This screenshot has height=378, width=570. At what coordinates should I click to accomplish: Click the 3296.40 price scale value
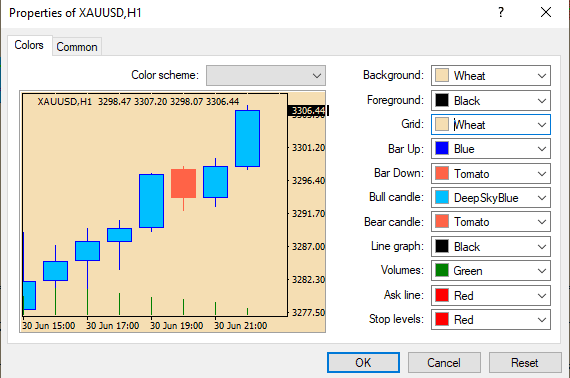(x=309, y=181)
